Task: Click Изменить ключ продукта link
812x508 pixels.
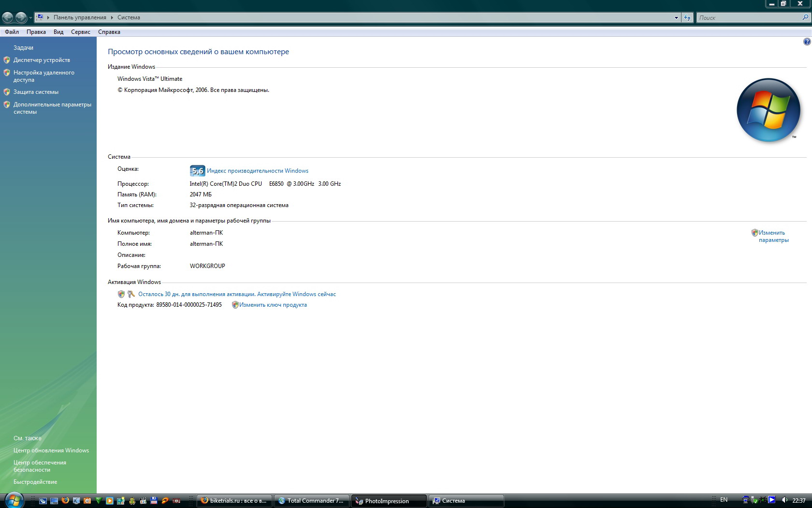Action: coord(273,305)
